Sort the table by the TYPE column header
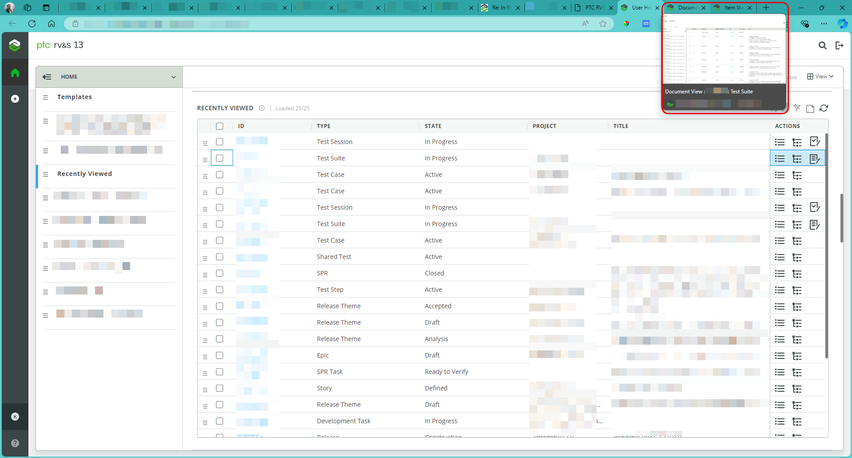Viewport: 852px width, 458px height. pyautogui.click(x=323, y=126)
